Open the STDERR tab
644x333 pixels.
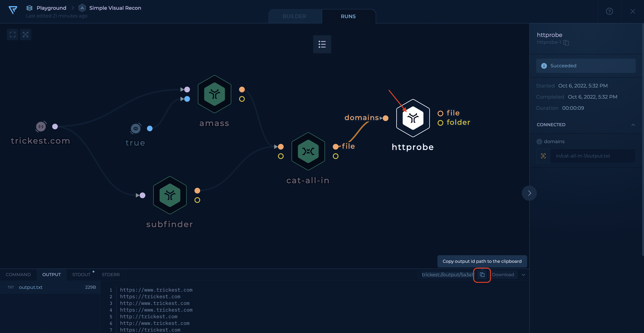[x=111, y=275]
